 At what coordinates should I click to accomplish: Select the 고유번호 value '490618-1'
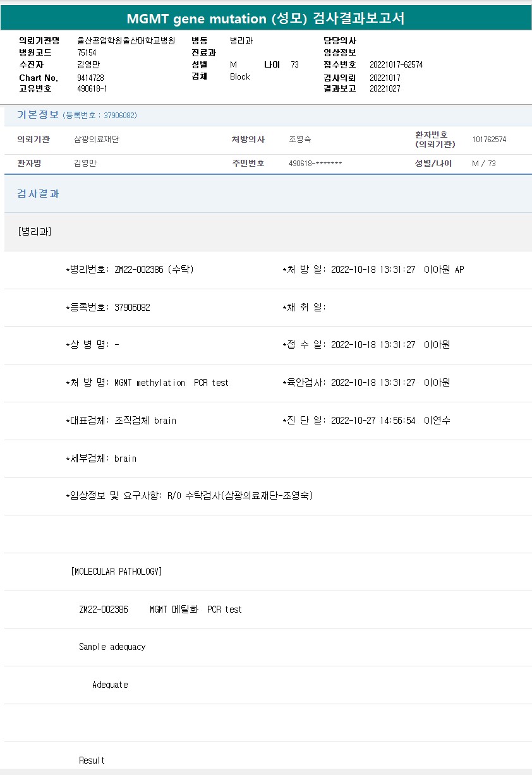pos(92,89)
